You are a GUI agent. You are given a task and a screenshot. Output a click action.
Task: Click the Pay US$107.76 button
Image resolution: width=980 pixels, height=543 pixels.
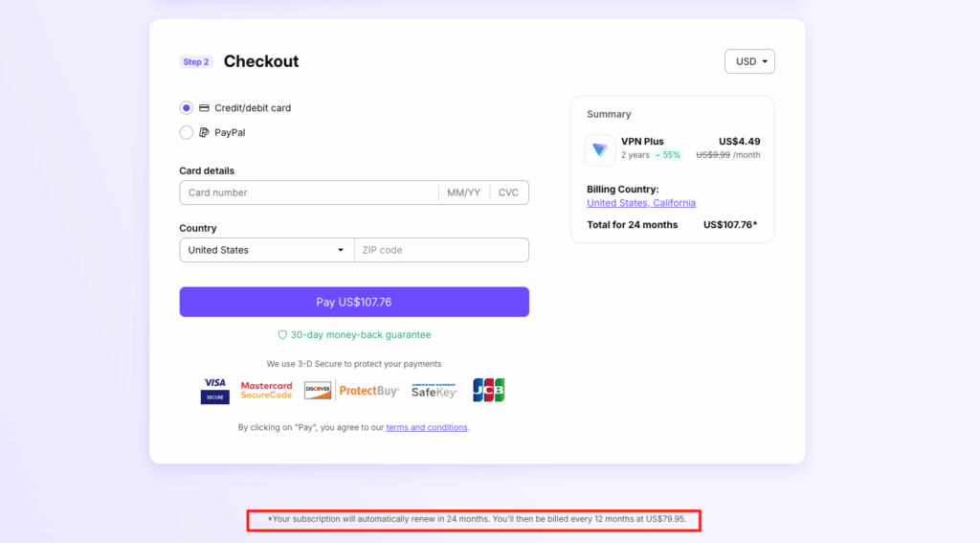tap(354, 303)
